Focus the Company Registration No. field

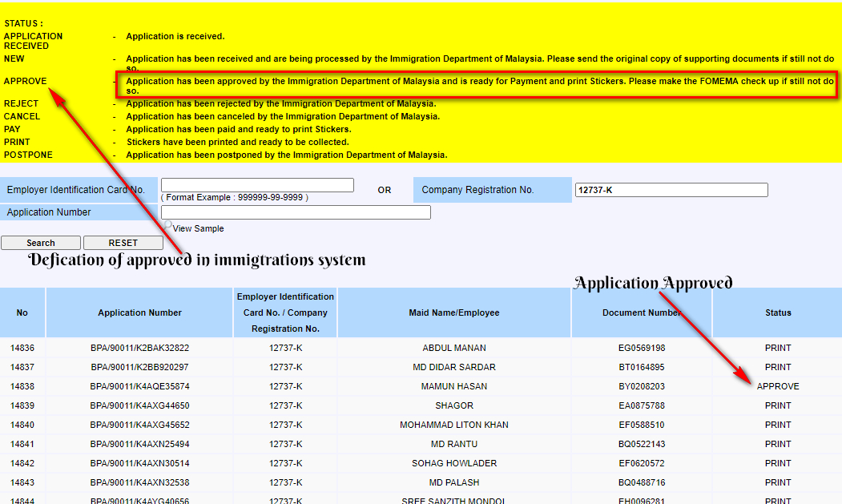click(x=671, y=190)
